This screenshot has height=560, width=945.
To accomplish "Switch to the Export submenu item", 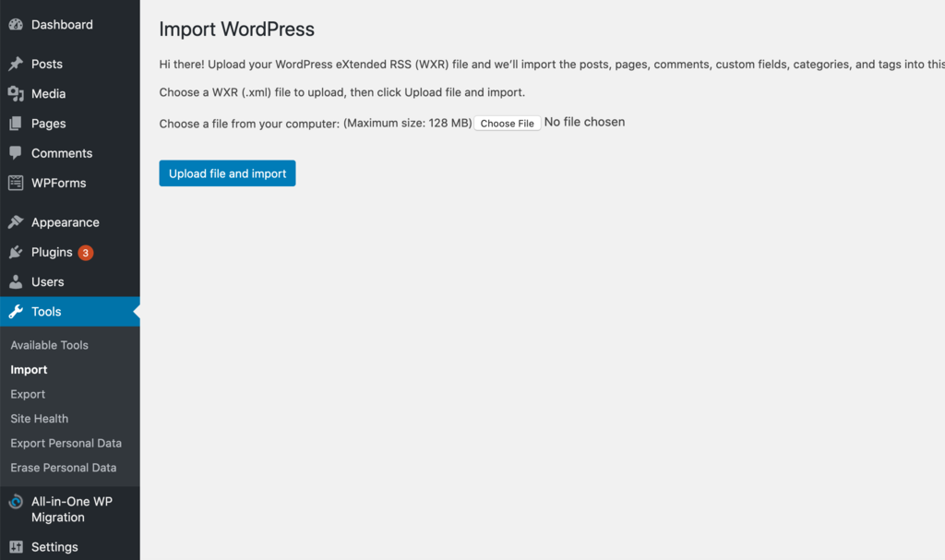I will pyautogui.click(x=27, y=394).
